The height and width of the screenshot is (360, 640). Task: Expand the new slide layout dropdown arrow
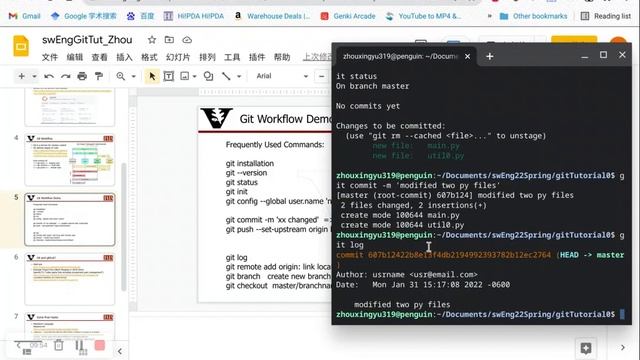click(34, 76)
